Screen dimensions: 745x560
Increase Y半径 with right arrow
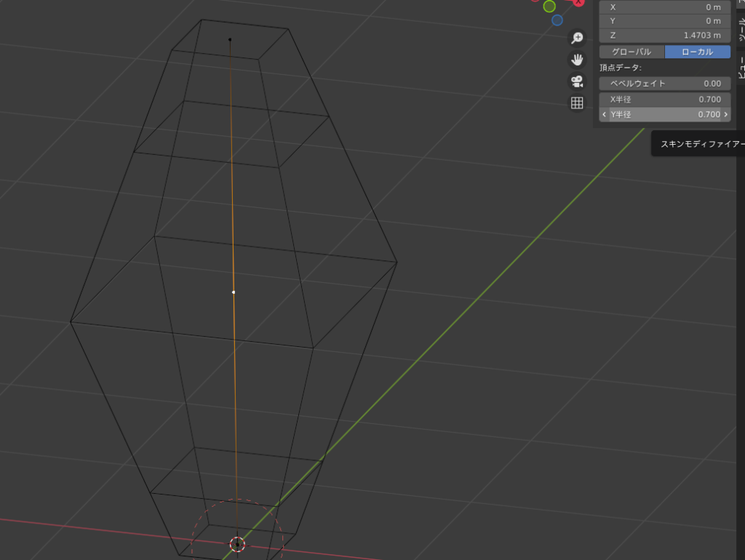click(726, 114)
